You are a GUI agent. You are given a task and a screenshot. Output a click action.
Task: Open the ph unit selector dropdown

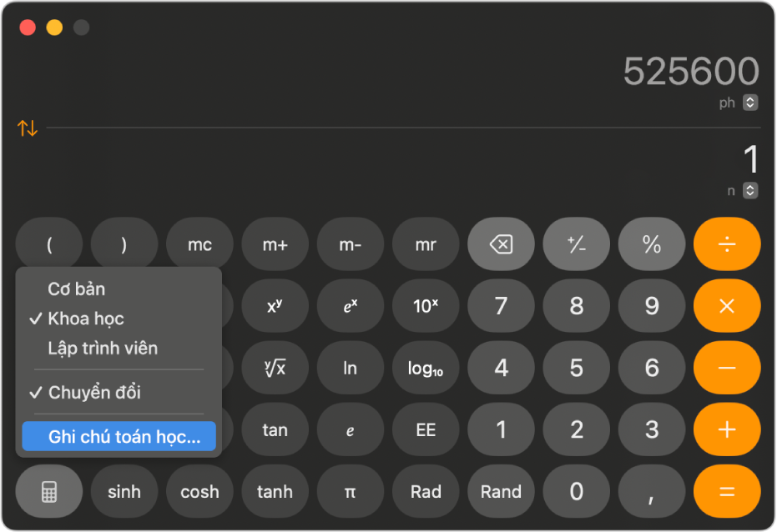(x=750, y=103)
